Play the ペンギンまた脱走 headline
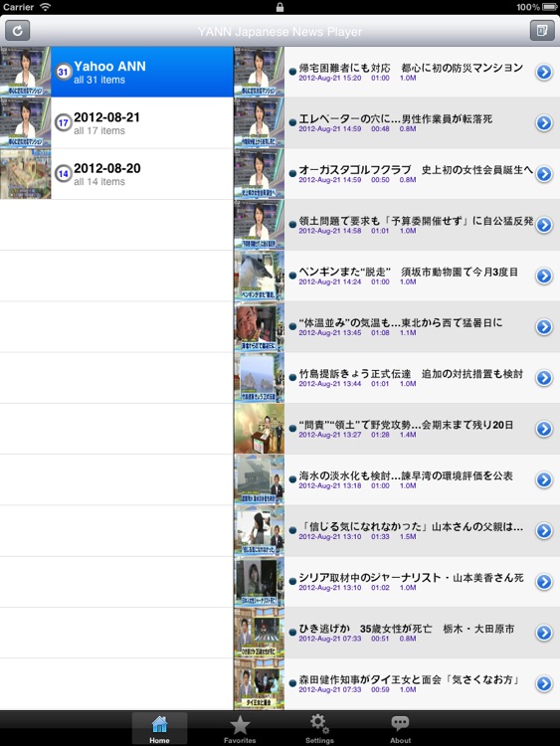 (x=408, y=272)
